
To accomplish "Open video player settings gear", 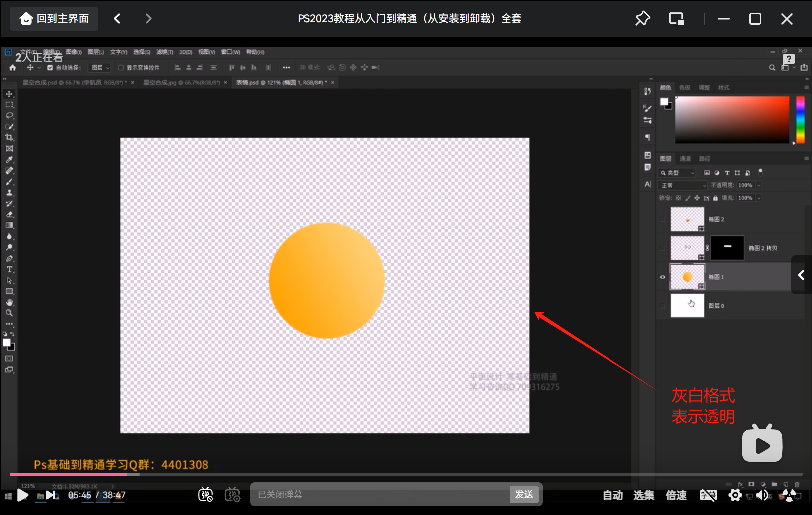I will tap(735, 495).
